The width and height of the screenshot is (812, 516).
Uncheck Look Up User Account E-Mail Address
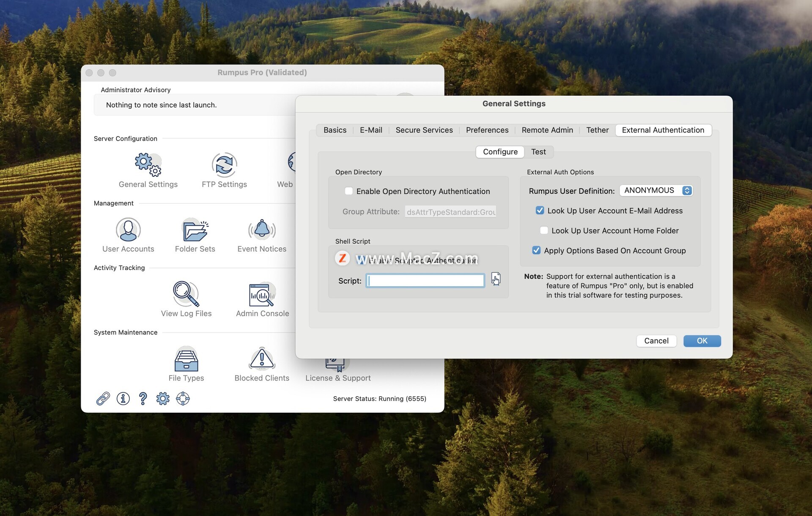[540, 210]
